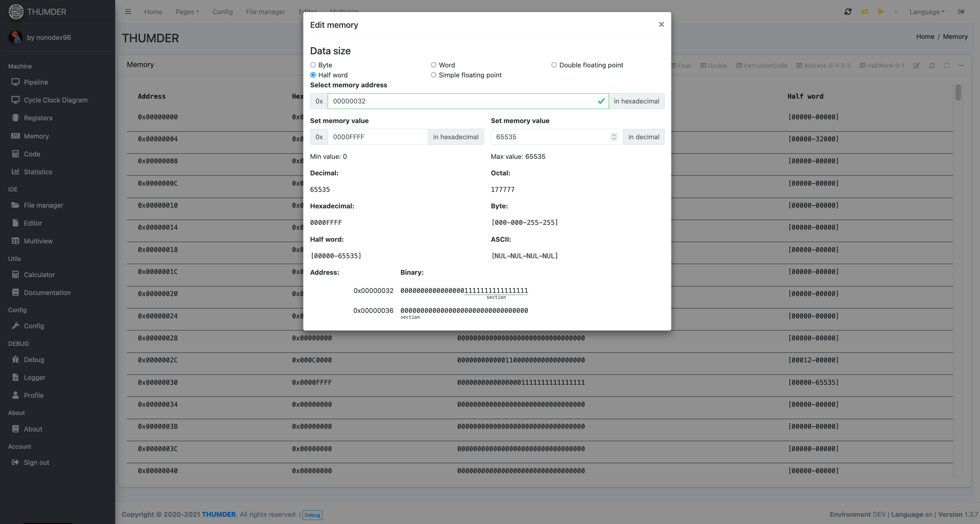Click the yellow swap arrows icon in navbar
980x524 pixels.
pos(865,11)
